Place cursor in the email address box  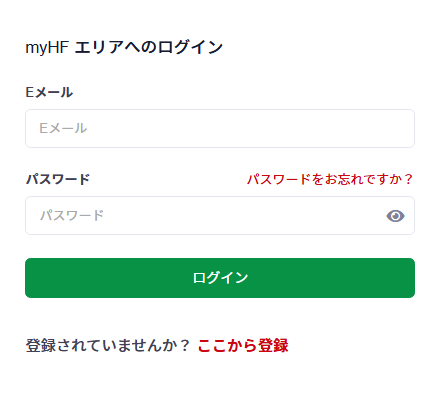coord(220,128)
